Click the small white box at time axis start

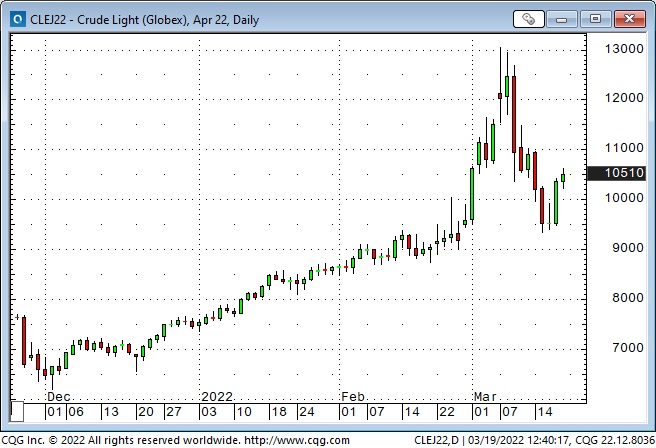17,412
